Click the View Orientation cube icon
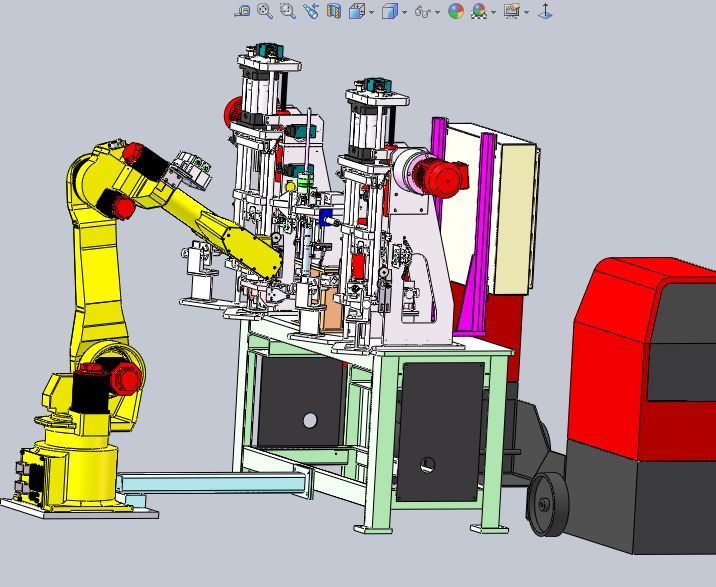 pos(357,11)
